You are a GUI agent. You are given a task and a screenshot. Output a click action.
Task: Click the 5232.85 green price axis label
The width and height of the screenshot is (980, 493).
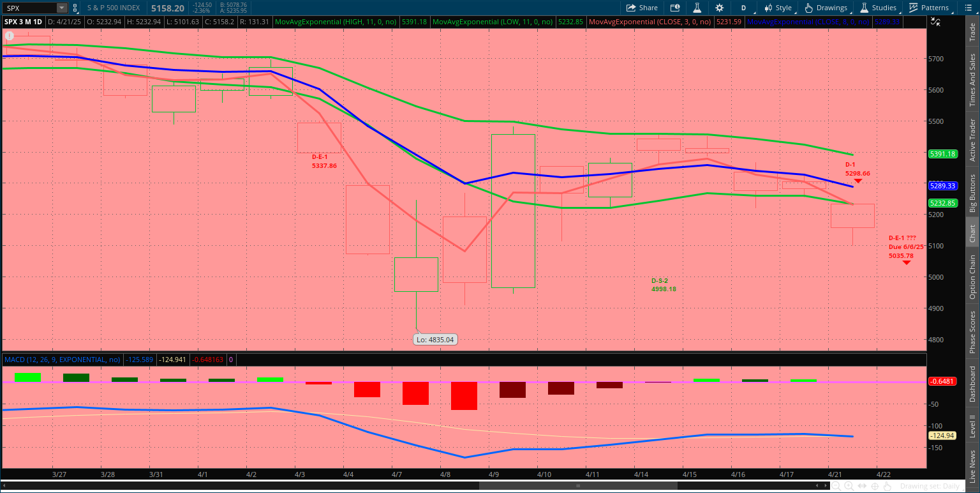click(944, 203)
